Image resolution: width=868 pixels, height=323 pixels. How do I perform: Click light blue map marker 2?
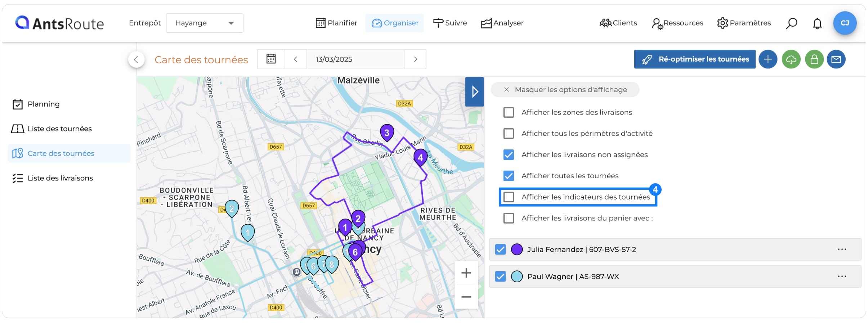pos(232,208)
